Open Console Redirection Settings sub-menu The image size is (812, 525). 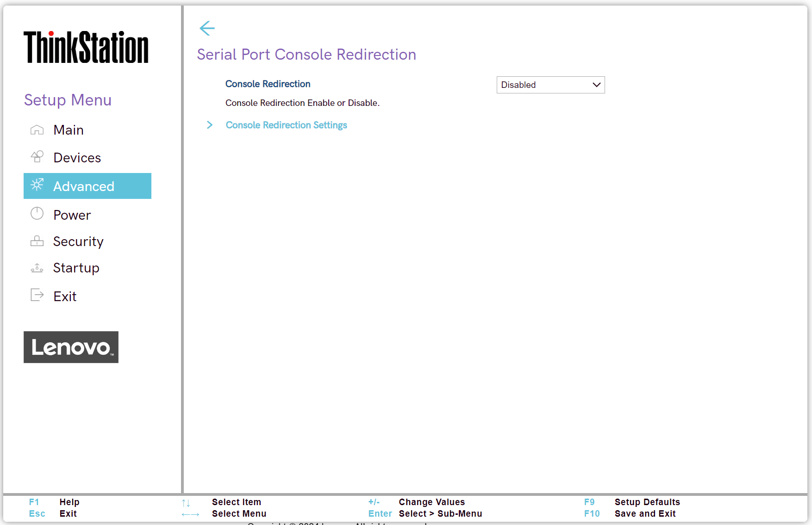[286, 125]
